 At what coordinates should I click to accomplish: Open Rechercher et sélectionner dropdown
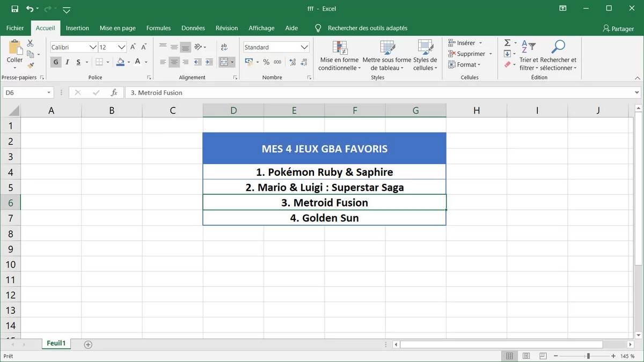click(x=558, y=55)
